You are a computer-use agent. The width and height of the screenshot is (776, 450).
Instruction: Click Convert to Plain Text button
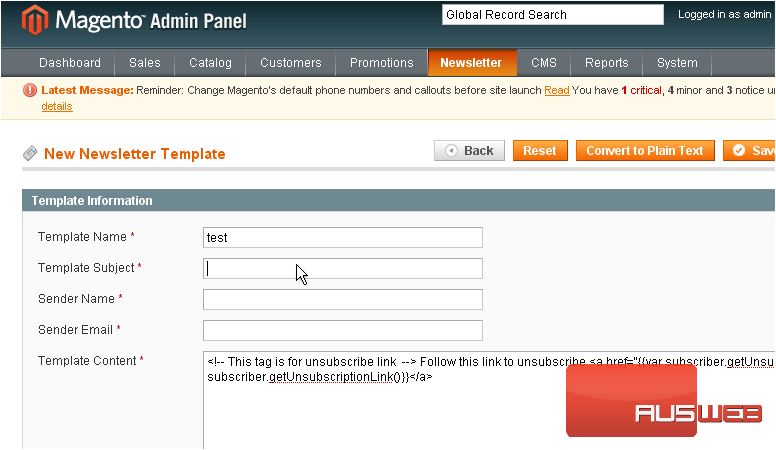pyautogui.click(x=645, y=151)
